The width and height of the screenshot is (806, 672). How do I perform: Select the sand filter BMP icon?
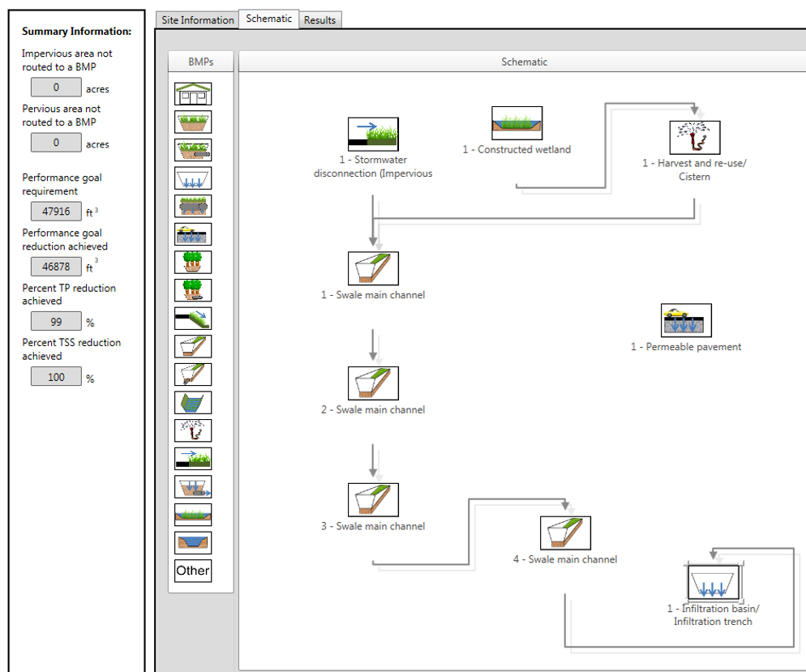[x=192, y=486]
